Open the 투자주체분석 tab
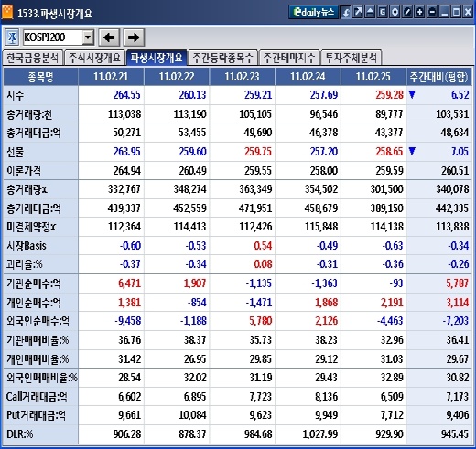Viewport: 476px width, 449px height. pyautogui.click(x=352, y=58)
